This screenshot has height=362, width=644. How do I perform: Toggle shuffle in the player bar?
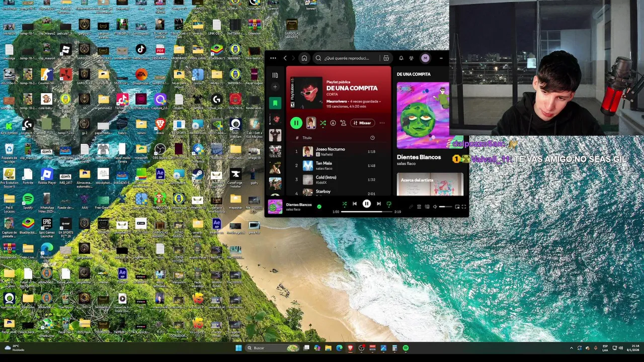pos(345,204)
